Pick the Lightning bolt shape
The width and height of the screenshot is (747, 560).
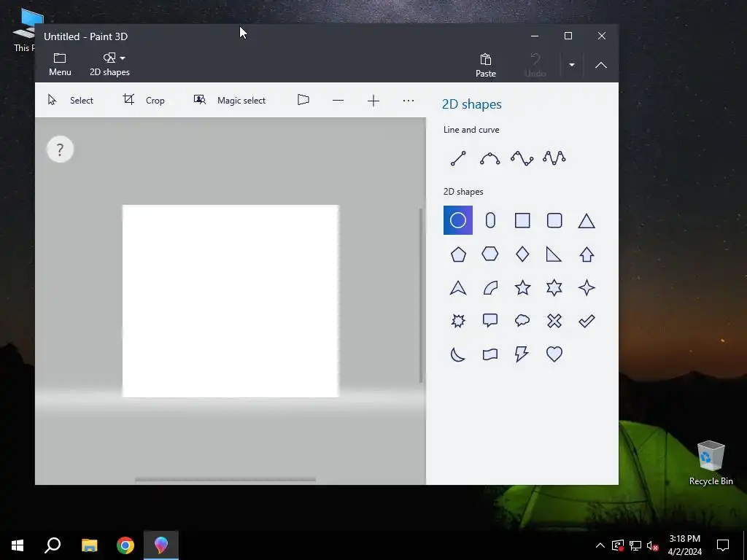pyautogui.click(x=522, y=354)
